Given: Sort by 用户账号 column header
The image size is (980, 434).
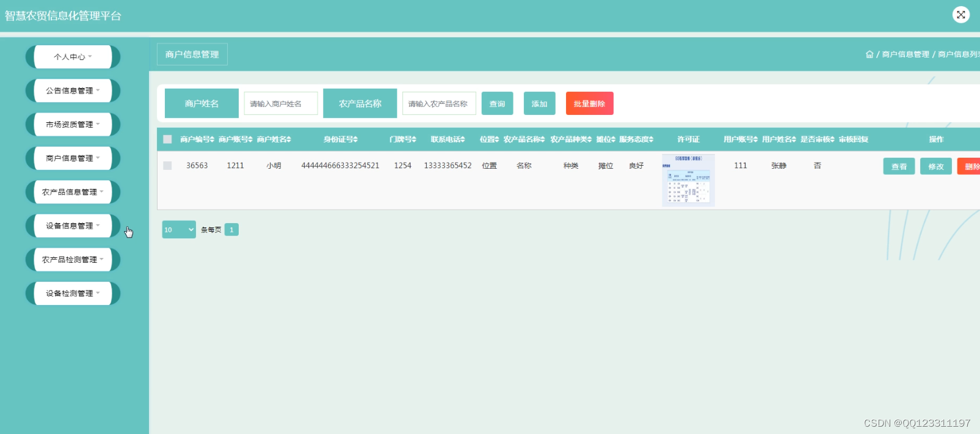Looking at the screenshot, I should [741, 139].
